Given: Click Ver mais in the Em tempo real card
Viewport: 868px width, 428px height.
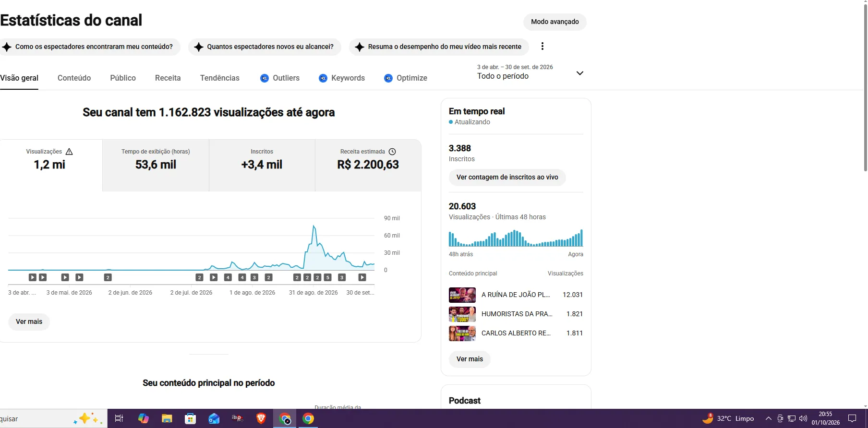Looking at the screenshot, I should [470, 359].
